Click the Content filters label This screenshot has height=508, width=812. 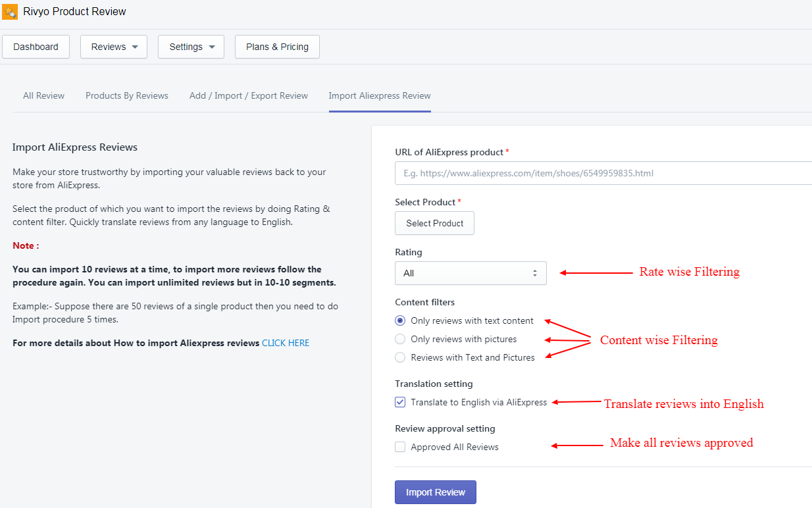click(x=425, y=302)
